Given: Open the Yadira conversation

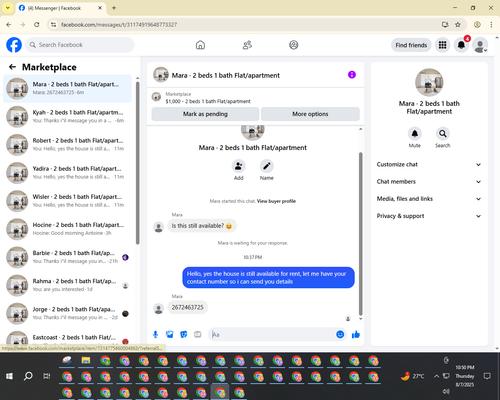Looking at the screenshot, I should click(67, 173).
